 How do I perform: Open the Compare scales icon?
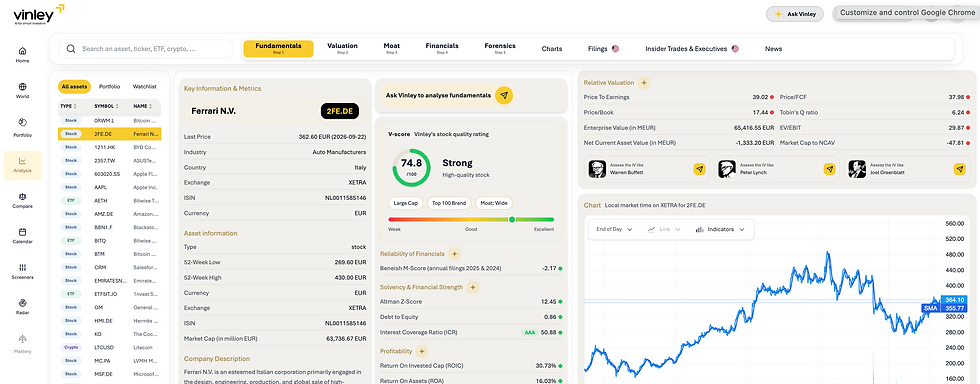coord(22,196)
